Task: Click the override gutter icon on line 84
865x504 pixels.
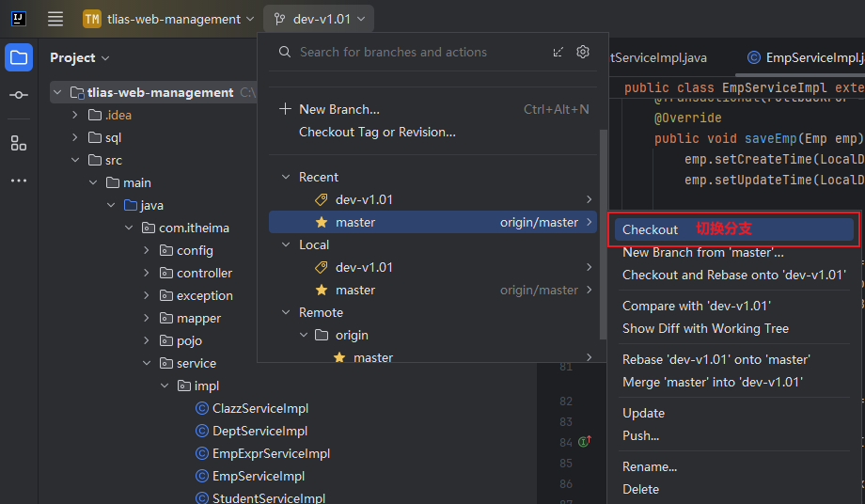Action: (x=585, y=441)
